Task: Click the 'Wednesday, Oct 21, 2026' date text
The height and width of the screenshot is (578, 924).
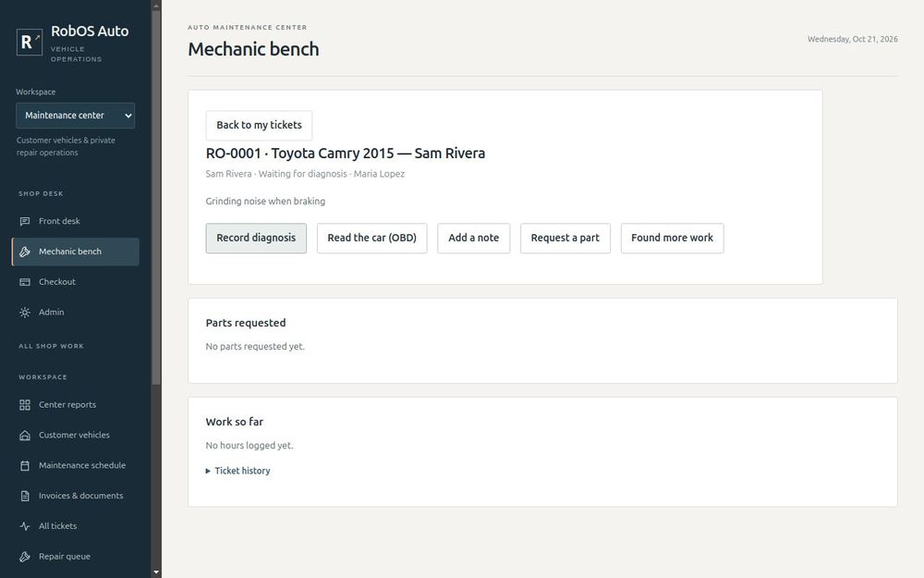Action: 853,40
